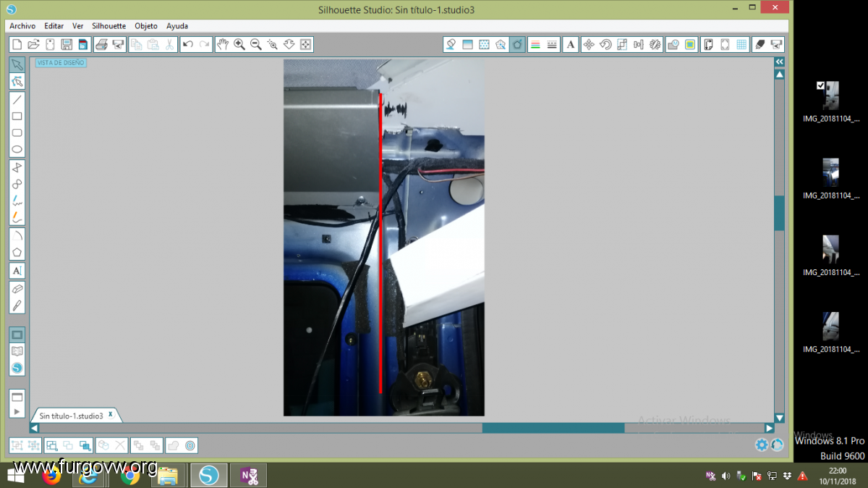Select the Ellipse drawing tool
Image resolution: width=868 pixels, height=488 pixels.
tap(17, 150)
